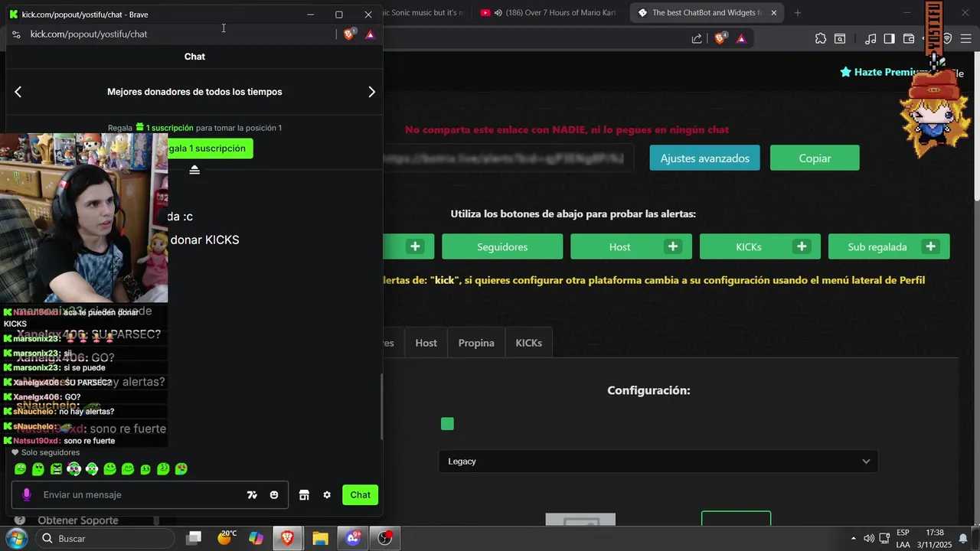
Task: Click the Host alert test button plus
Action: [673, 246]
